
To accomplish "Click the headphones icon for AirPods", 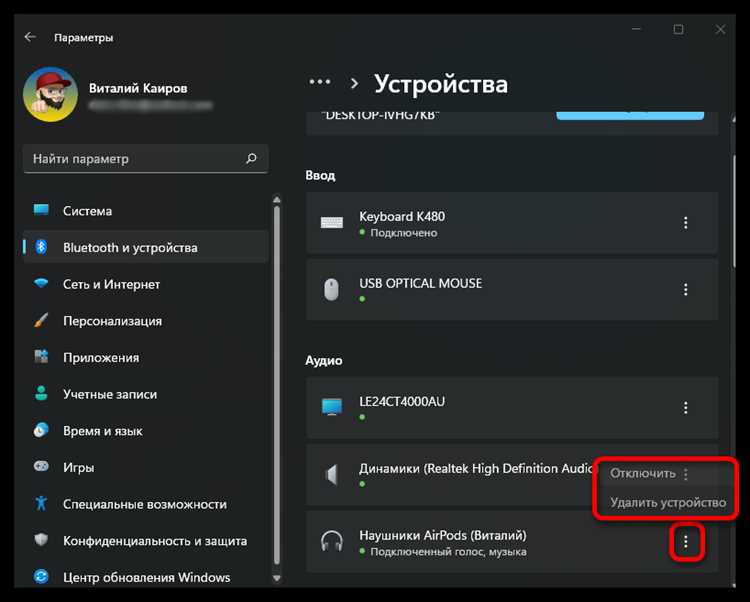I will click(331, 541).
